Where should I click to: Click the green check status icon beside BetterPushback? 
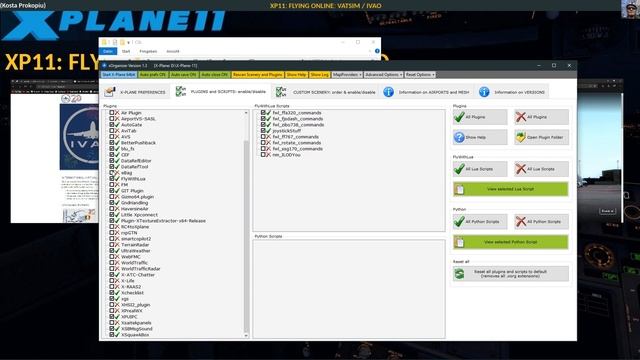click(117, 143)
